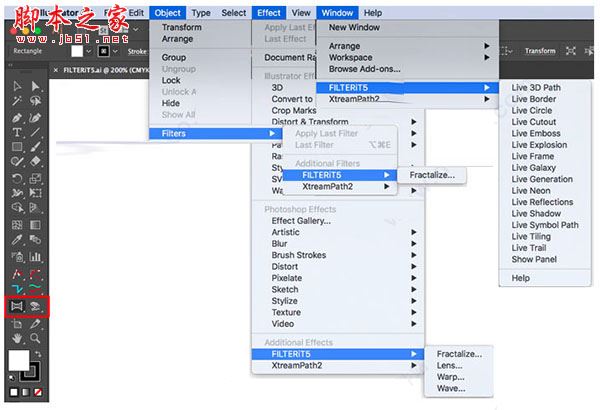Choose Effect Gallery...
Viewport: 600px width, 410px height.
338,221
